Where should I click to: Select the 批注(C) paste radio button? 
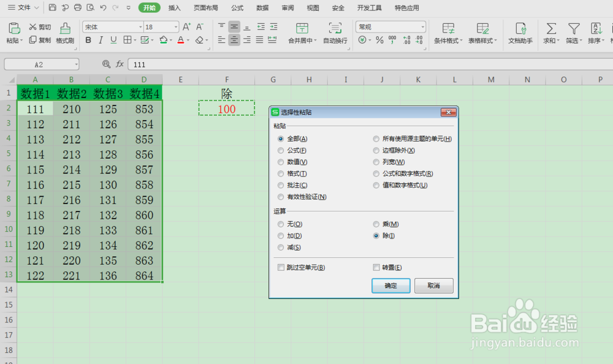281,185
